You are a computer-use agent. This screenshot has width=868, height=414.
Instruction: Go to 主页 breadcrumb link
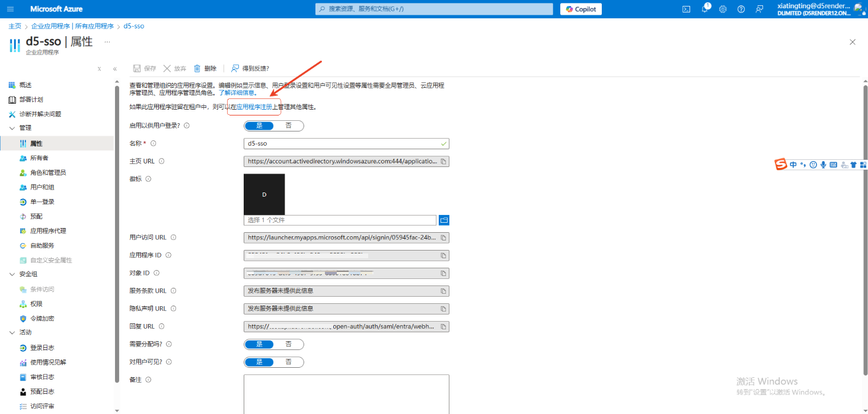click(x=15, y=26)
